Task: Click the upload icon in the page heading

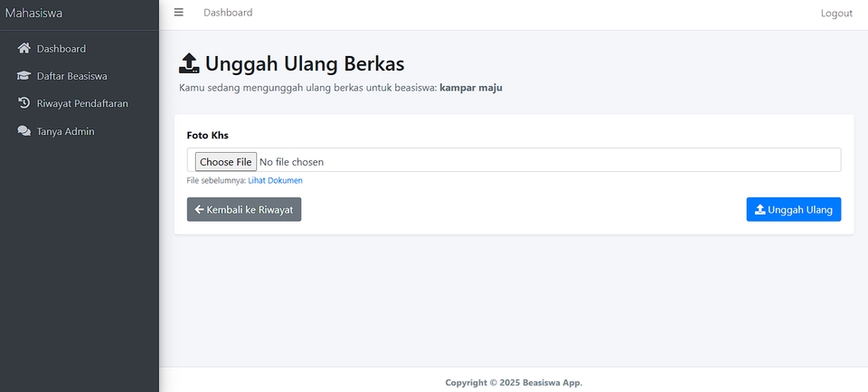Action: pos(189,63)
